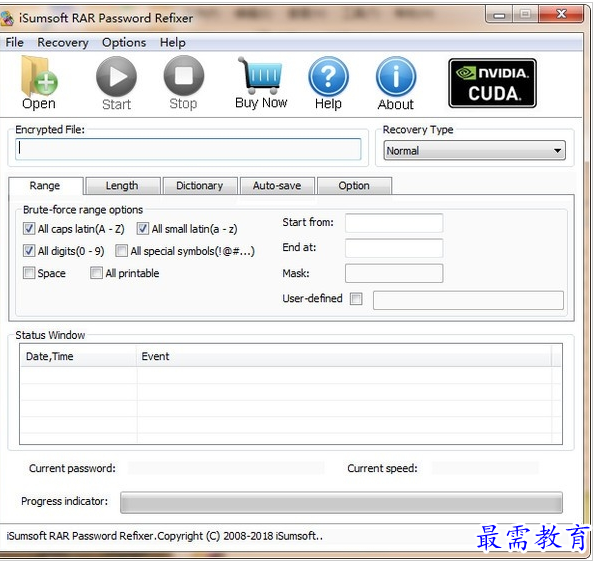Minimize the iSumsoft window

tap(499, 15)
